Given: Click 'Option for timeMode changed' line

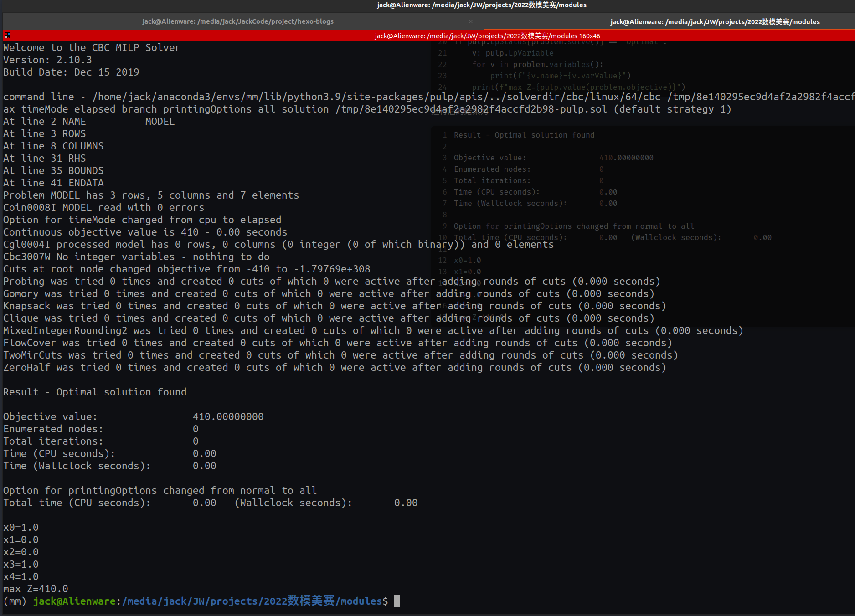Looking at the screenshot, I should click(142, 220).
